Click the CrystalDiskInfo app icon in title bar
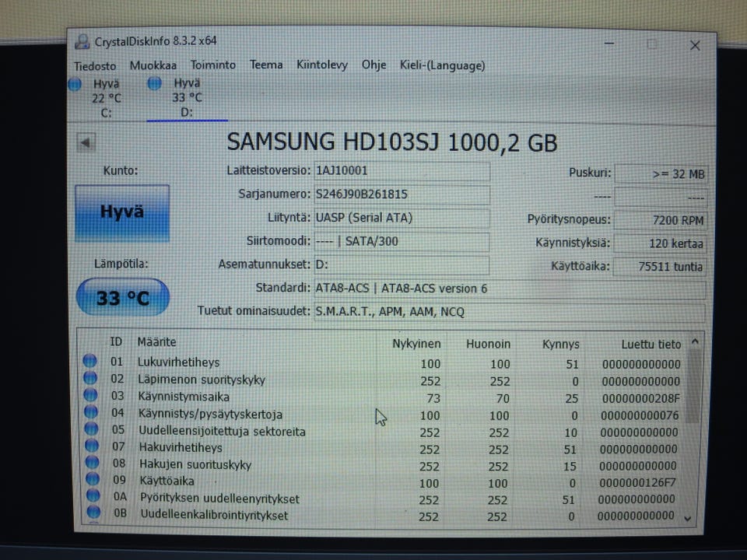This screenshot has width=747, height=560. pos(82,41)
